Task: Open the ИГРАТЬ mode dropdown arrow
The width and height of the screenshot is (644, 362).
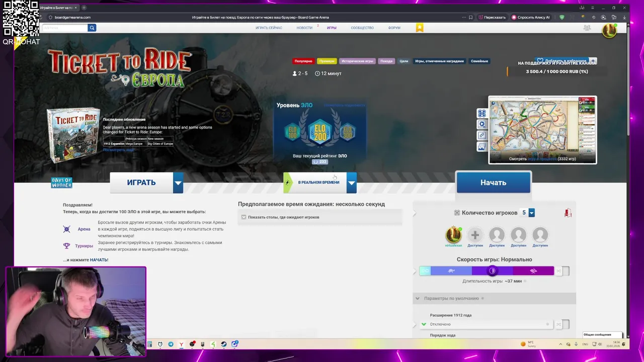Action: click(178, 183)
